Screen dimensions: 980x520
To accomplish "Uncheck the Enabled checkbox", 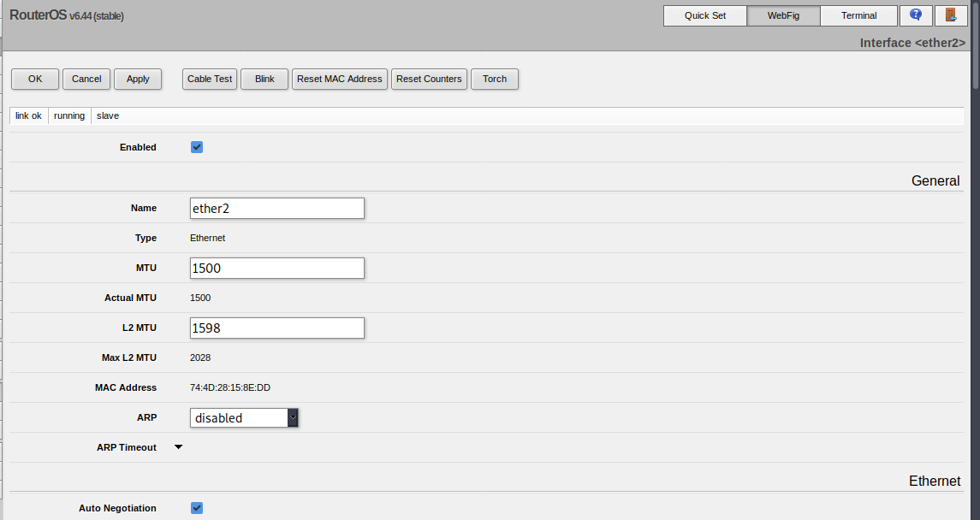I will tap(197, 147).
